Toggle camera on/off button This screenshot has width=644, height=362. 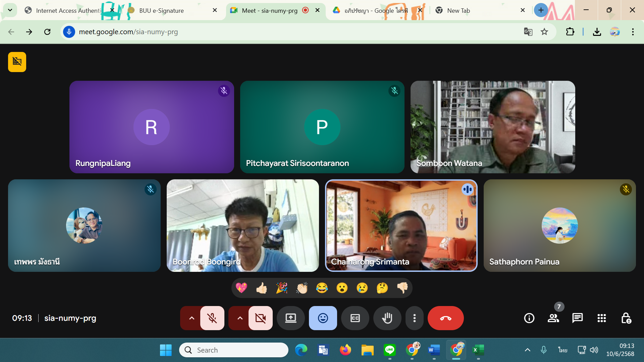261,318
